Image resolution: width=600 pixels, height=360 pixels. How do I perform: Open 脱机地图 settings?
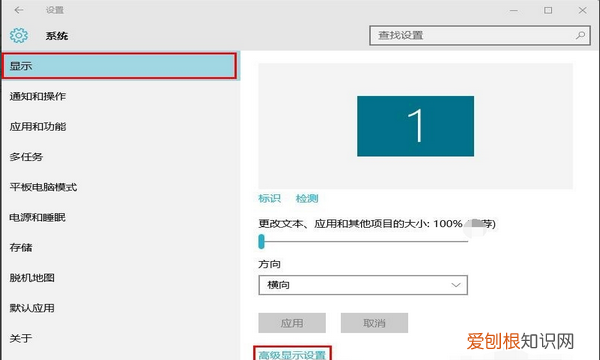[x=32, y=278]
